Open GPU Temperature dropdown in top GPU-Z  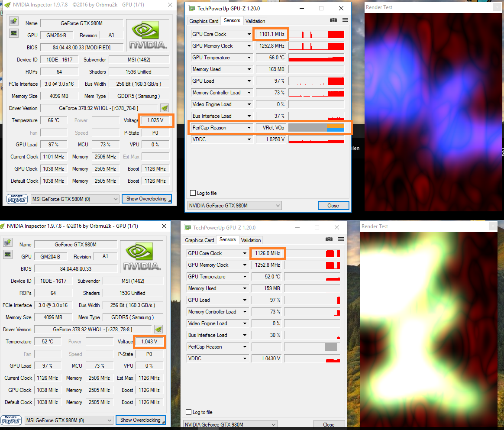tap(249, 58)
